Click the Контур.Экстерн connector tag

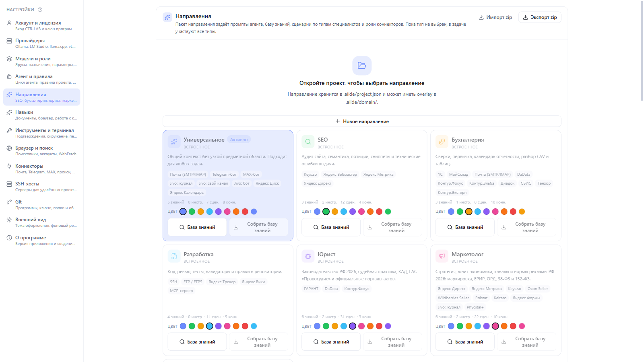click(452, 193)
